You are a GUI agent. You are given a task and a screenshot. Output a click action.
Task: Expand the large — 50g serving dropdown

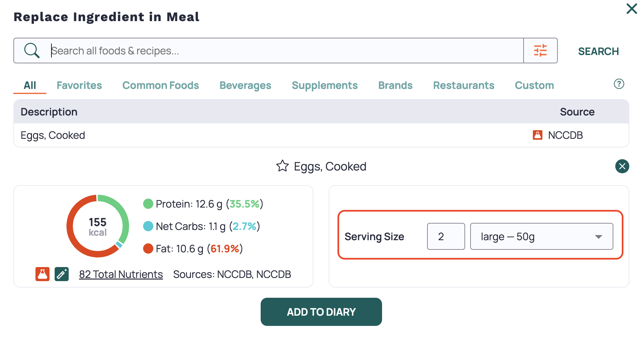pyautogui.click(x=541, y=236)
